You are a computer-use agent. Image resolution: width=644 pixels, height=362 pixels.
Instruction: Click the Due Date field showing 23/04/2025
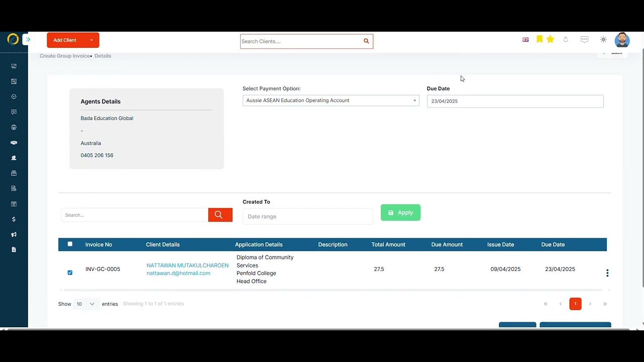(x=515, y=101)
